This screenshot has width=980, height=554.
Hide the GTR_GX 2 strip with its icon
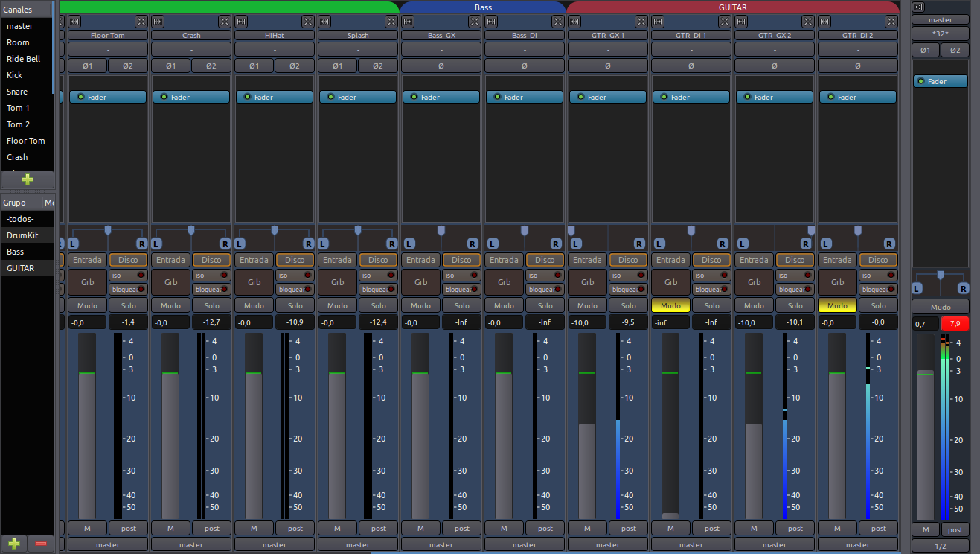click(x=808, y=22)
